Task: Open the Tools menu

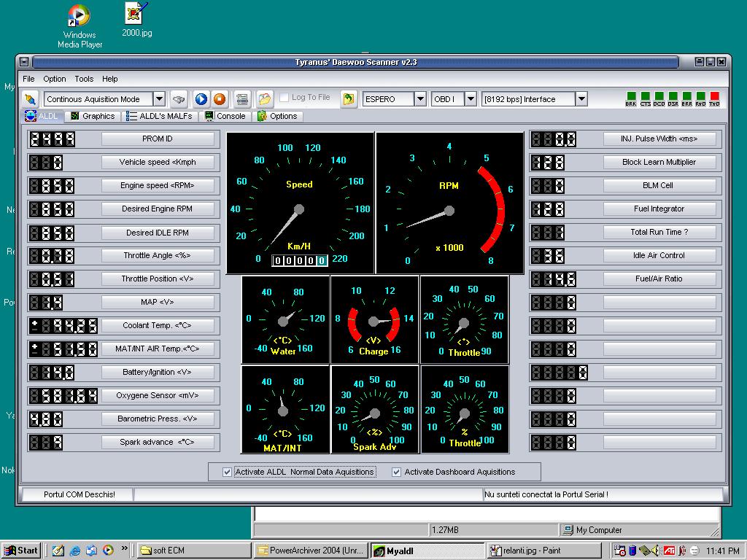Action: click(x=84, y=79)
